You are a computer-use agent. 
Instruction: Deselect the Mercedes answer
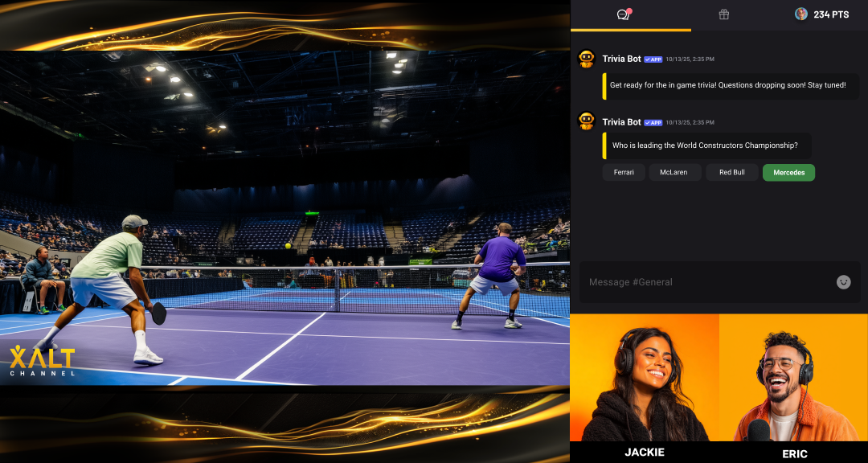pyautogui.click(x=788, y=172)
